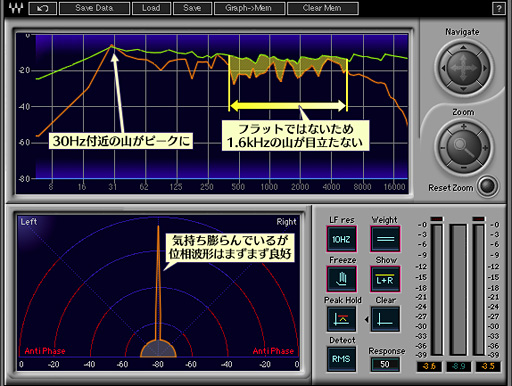Image resolution: width=512 pixels, height=386 pixels.
Task: Toggle the Freeze hand button
Action: pos(342,279)
